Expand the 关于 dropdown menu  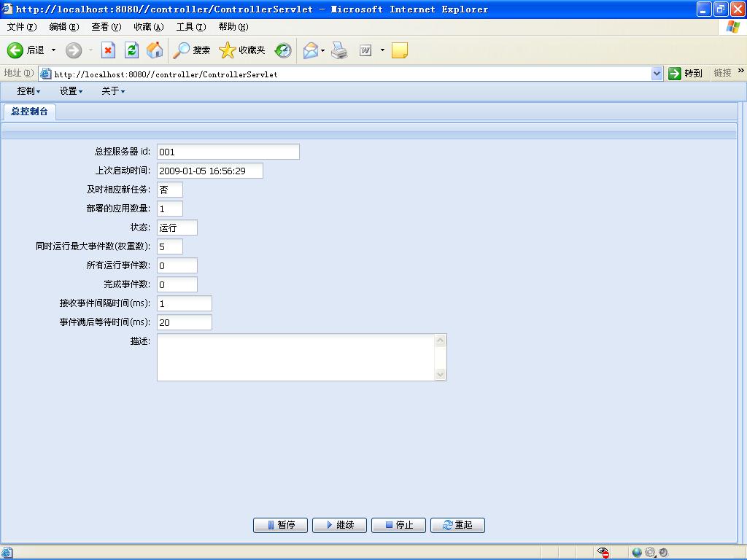[x=113, y=91]
